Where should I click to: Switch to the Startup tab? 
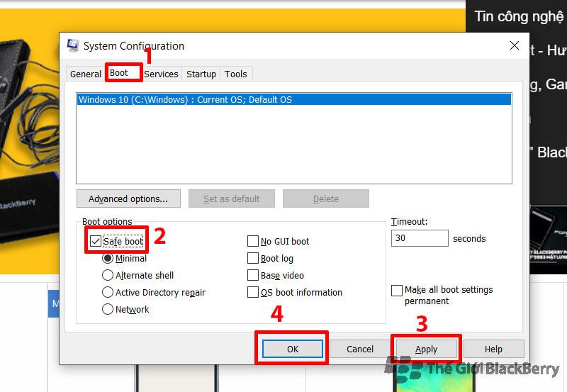[x=201, y=74]
